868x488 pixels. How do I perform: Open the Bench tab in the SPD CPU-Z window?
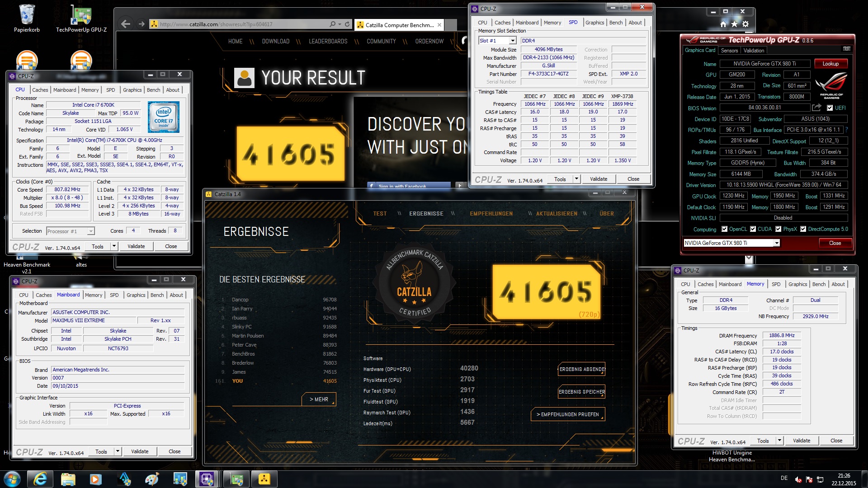click(616, 23)
